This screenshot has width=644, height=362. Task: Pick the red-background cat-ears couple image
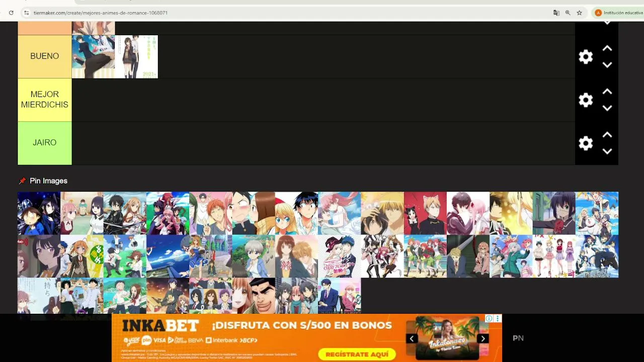425,213
